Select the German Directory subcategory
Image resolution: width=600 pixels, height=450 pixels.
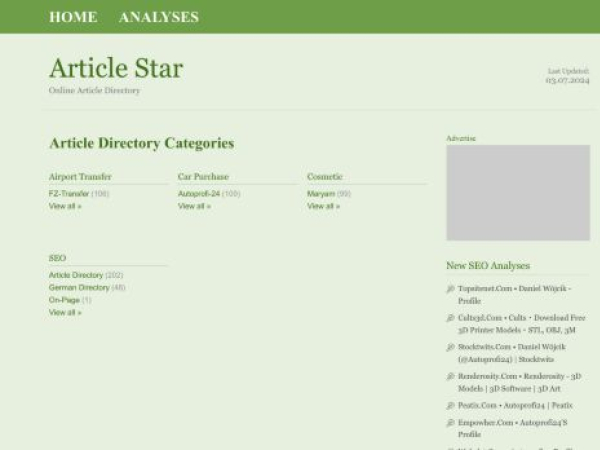coord(79,287)
